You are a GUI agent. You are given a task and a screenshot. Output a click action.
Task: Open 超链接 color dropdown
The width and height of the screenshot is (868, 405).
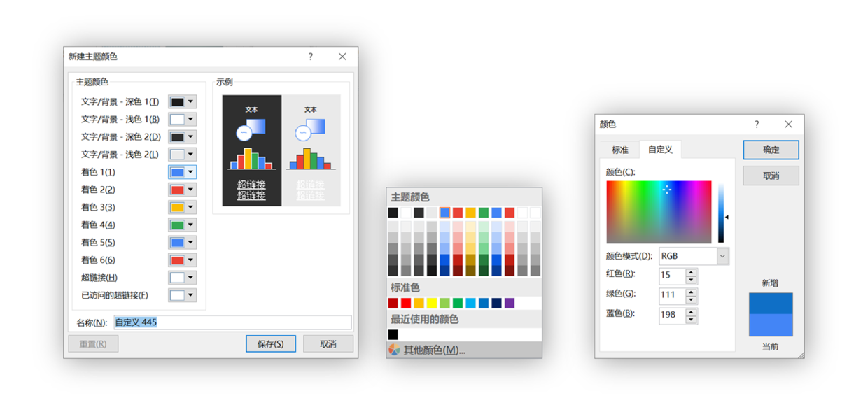(182, 278)
